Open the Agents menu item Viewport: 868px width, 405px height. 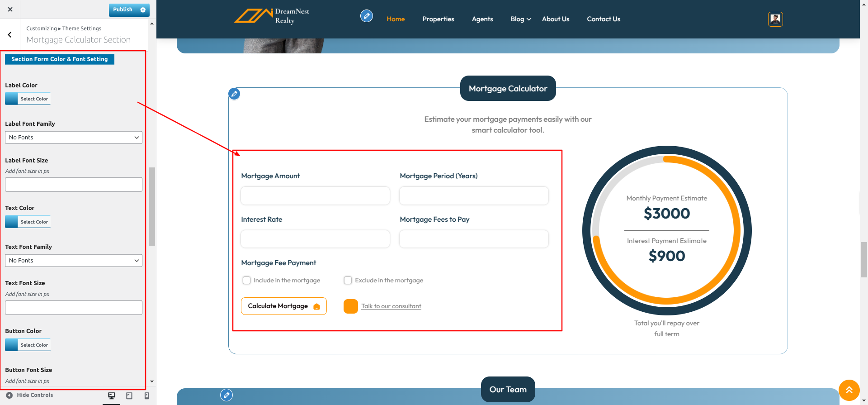(482, 19)
